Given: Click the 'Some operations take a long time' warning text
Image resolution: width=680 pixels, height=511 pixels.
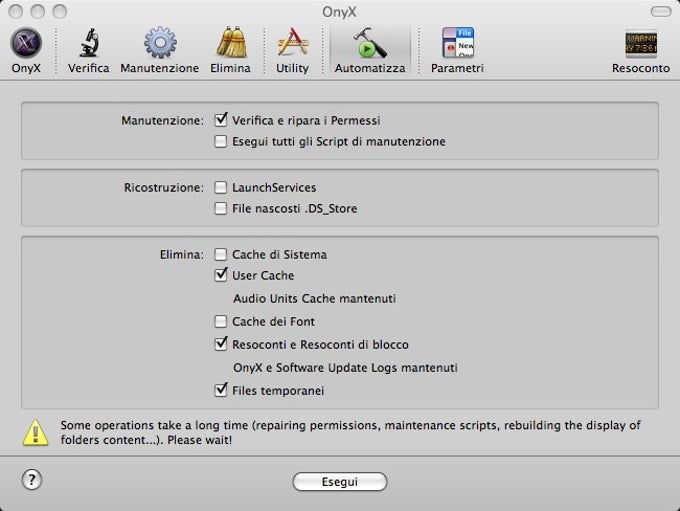Looking at the screenshot, I should (350, 432).
